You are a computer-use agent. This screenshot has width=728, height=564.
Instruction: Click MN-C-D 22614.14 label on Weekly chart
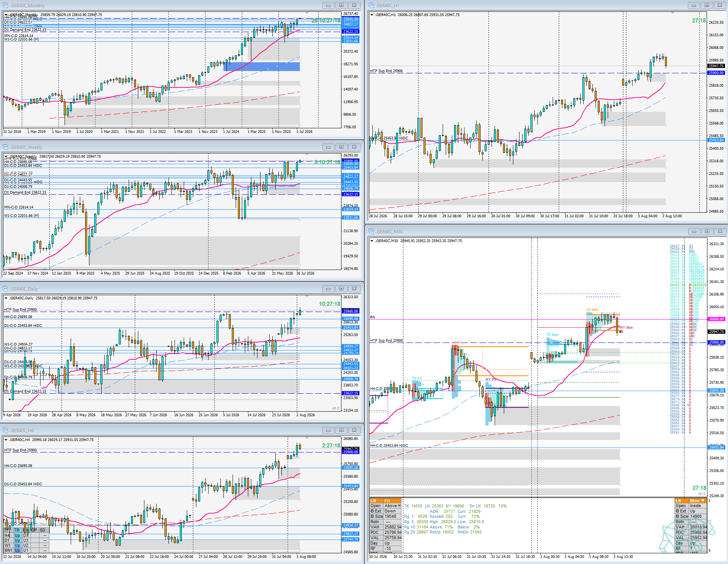[19, 207]
